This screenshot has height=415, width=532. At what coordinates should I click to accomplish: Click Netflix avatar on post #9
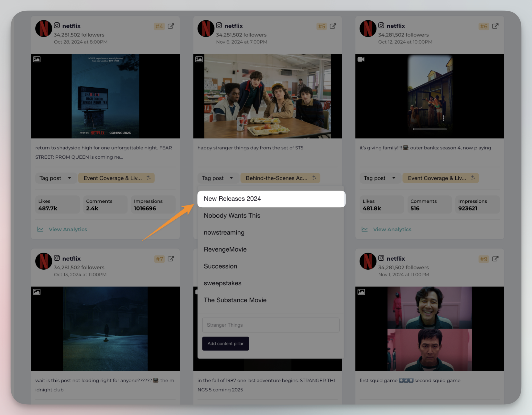click(368, 261)
